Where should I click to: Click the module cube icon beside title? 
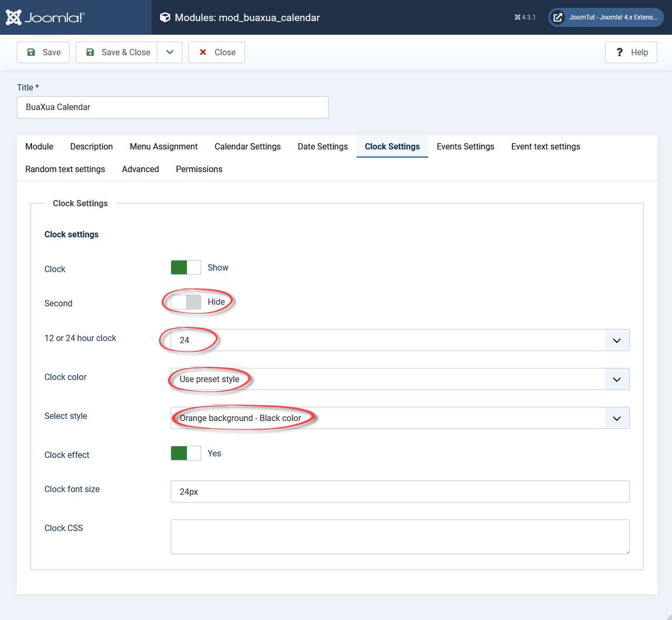coord(165,17)
